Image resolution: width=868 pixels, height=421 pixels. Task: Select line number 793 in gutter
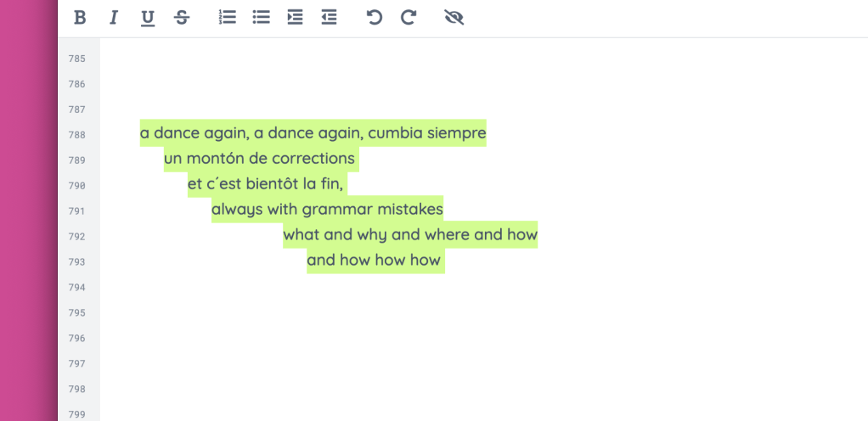(76, 262)
